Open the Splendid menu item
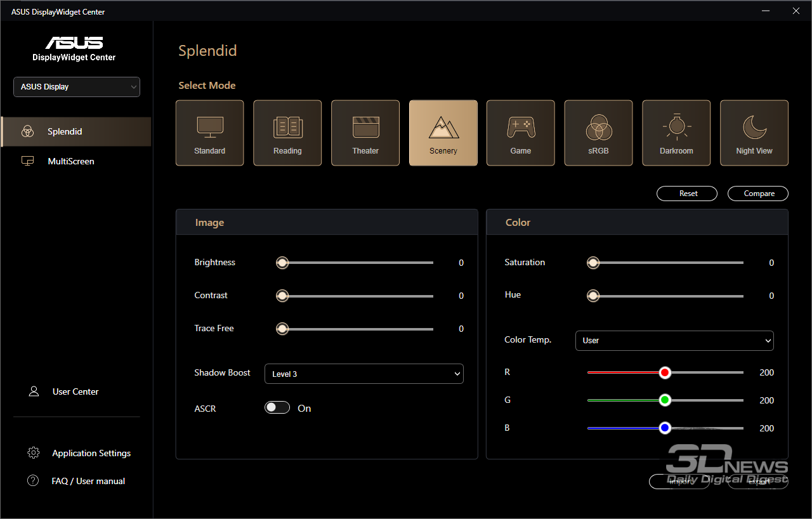The height and width of the screenshot is (519, 812). tap(76, 131)
